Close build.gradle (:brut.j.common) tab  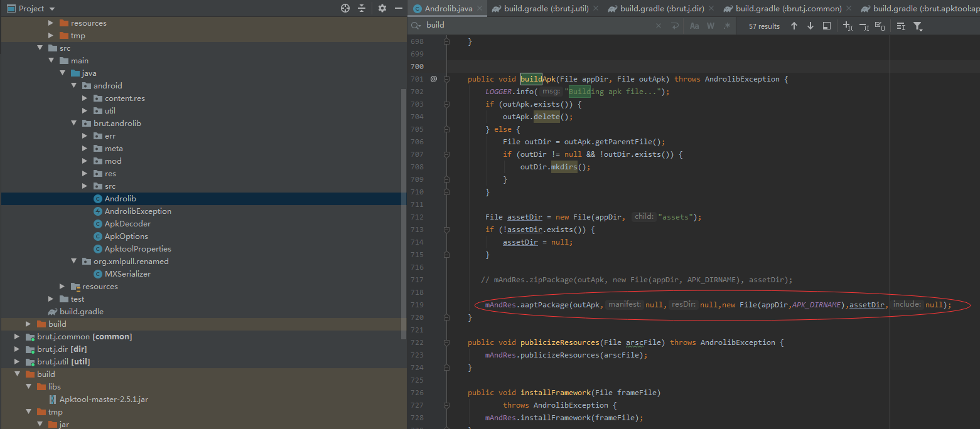pos(849,9)
